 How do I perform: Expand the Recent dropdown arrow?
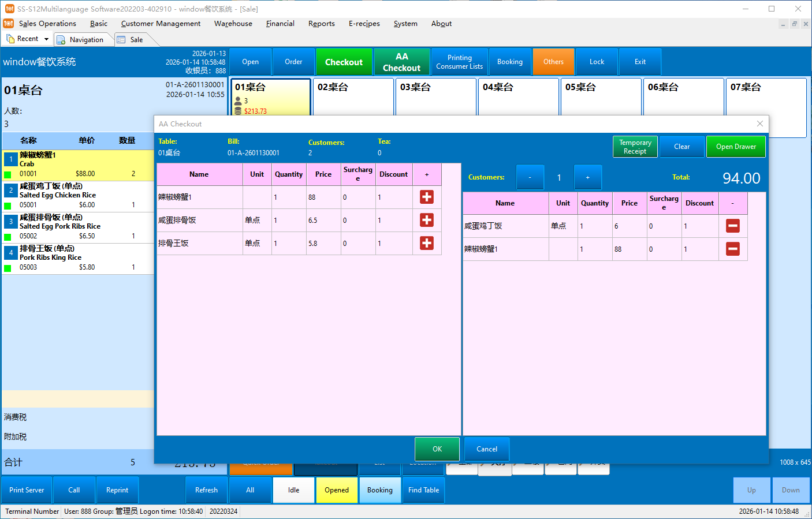click(x=46, y=39)
